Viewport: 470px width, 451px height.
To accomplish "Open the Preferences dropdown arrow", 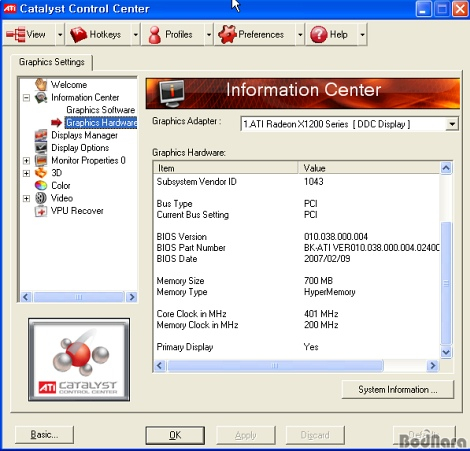I will (x=300, y=34).
